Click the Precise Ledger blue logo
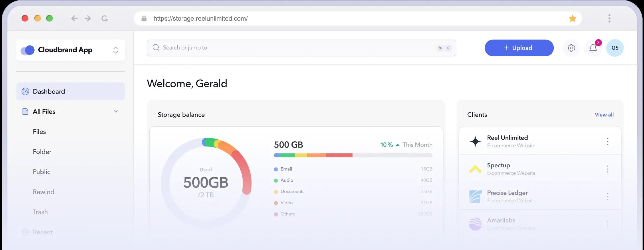The height and width of the screenshot is (250, 644). [x=475, y=197]
